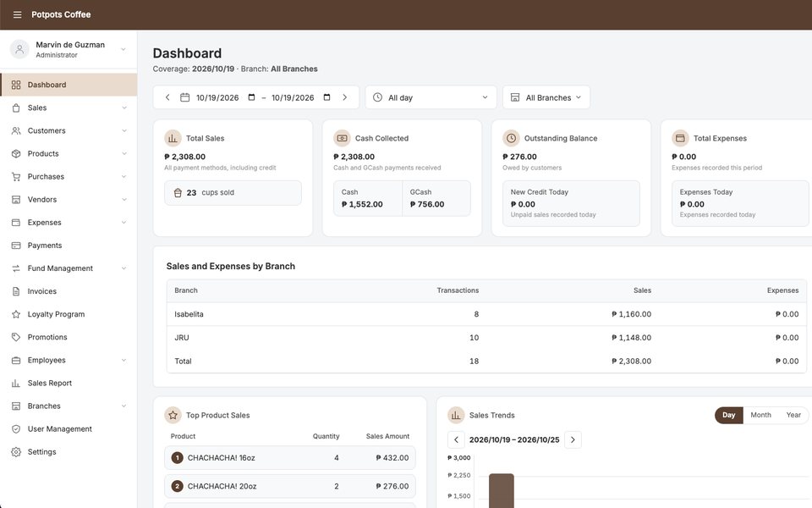
Task: Click the Sales Trends chart icon
Action: tap(456, 415)
